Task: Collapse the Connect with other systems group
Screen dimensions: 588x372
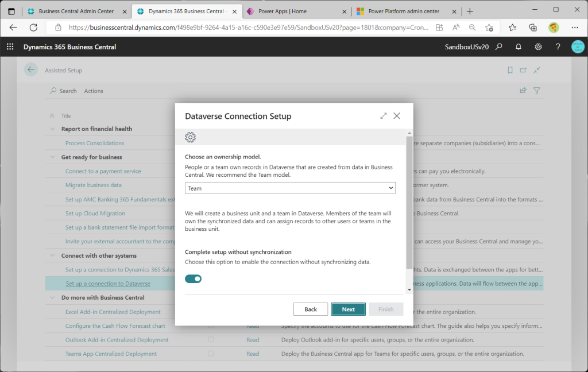Action: coord(52,255)
